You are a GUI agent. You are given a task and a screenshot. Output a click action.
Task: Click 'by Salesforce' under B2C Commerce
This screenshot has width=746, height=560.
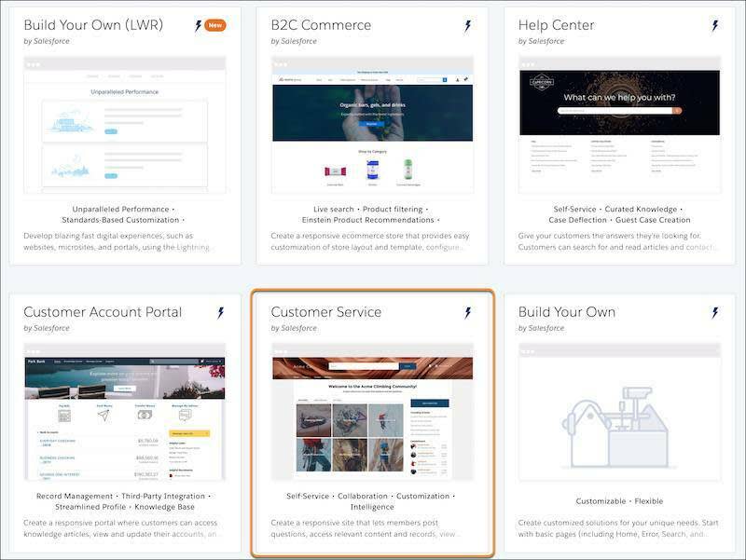[294, 41]
